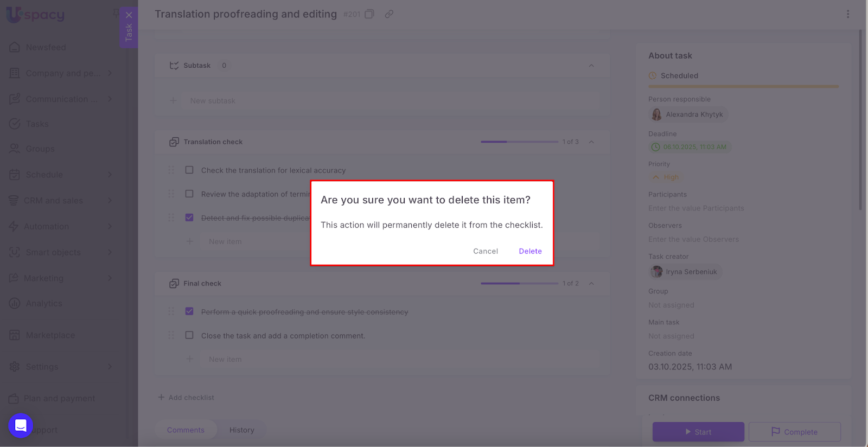Image resolution: width=868 pixels, height=447 pixels.
Task: Check 'Close the task and add a completion comment'
Action: [x=189, y=336]
